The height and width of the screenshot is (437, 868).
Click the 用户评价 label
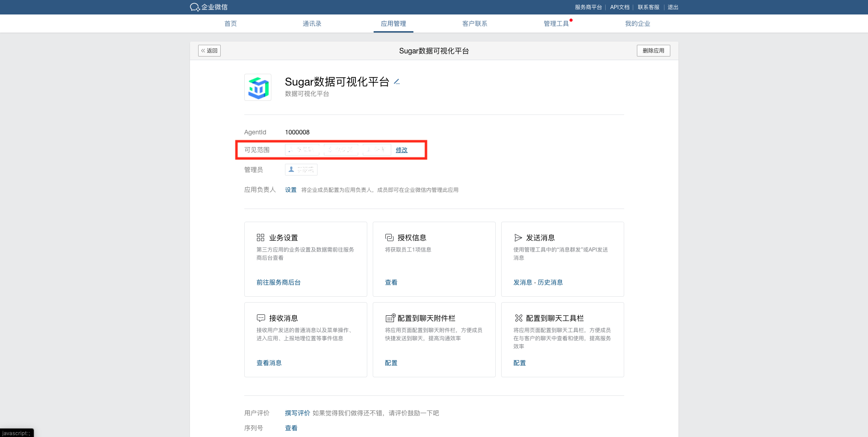pos(257,413)
